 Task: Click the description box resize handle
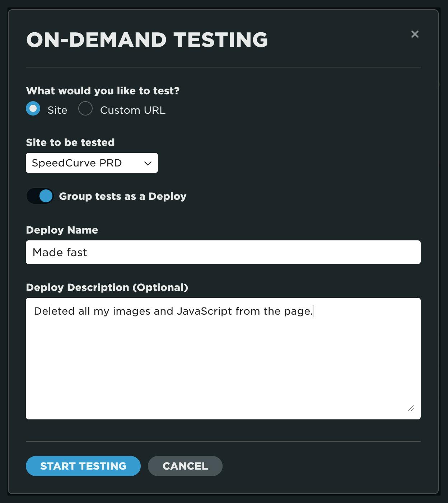411,408
